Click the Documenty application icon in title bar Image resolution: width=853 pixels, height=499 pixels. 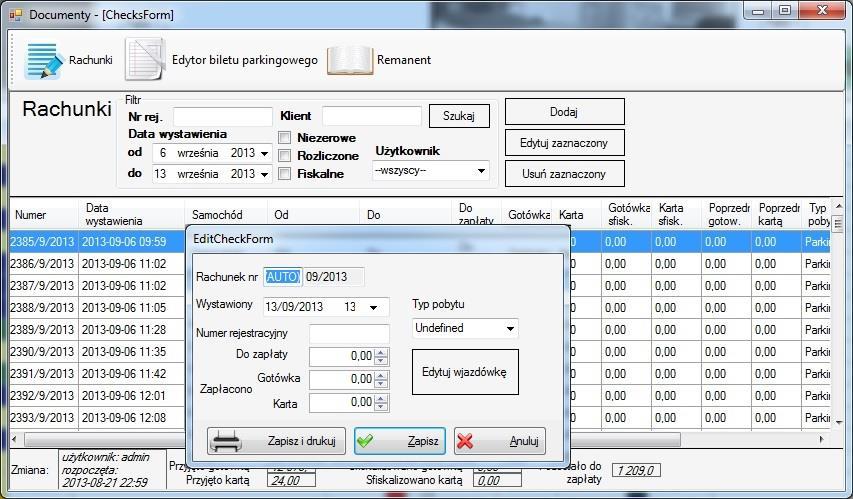(16, 15)
